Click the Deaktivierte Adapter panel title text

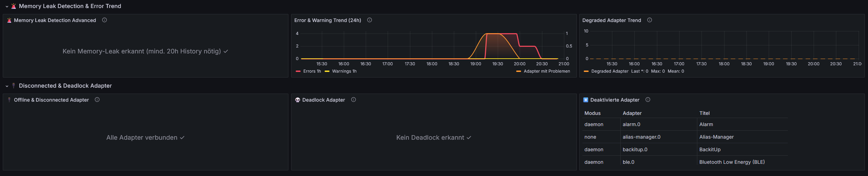(x=615, y=100)
